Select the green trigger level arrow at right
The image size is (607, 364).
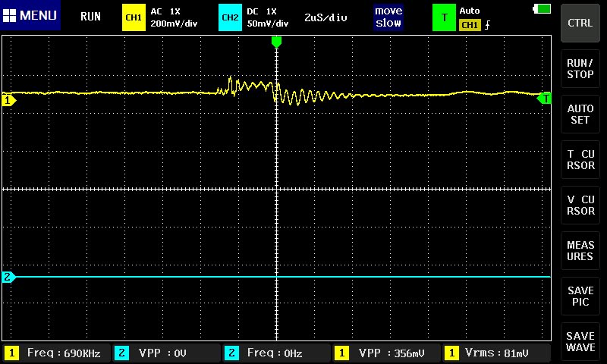544,99
